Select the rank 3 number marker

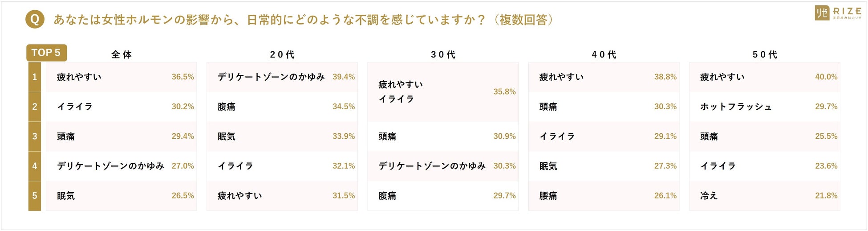click(35, 136)
